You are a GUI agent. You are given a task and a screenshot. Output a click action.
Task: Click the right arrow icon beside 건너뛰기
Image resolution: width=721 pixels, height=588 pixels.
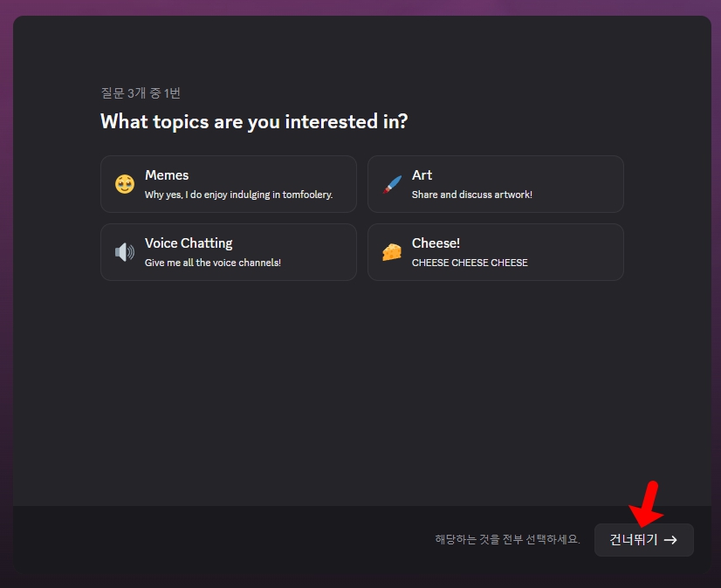(670, 540)
